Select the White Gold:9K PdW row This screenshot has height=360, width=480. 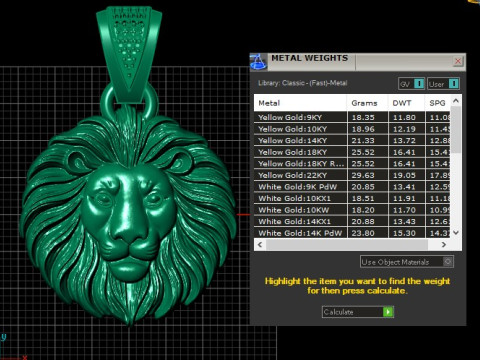tap(352, 187)
